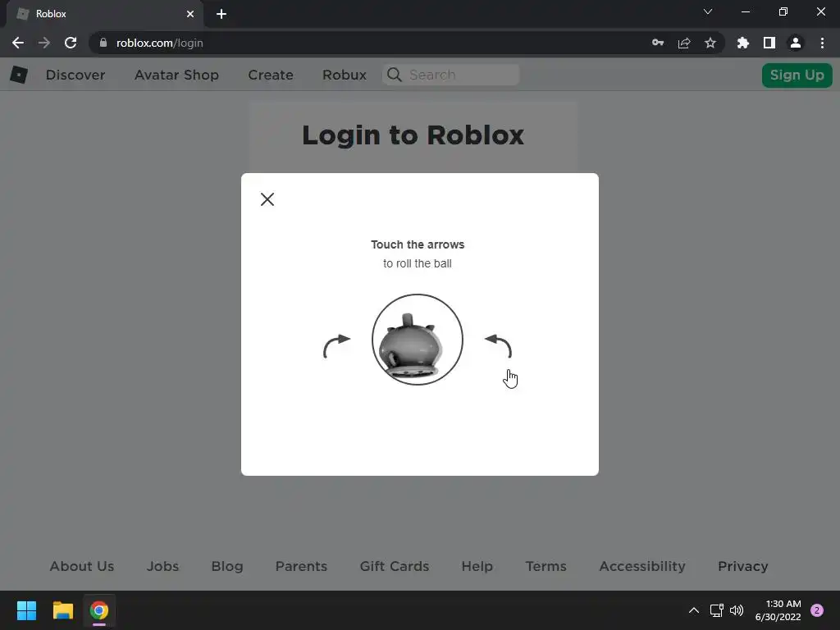
Task: Close the Roblox browser tab
Action: [190, 14]
